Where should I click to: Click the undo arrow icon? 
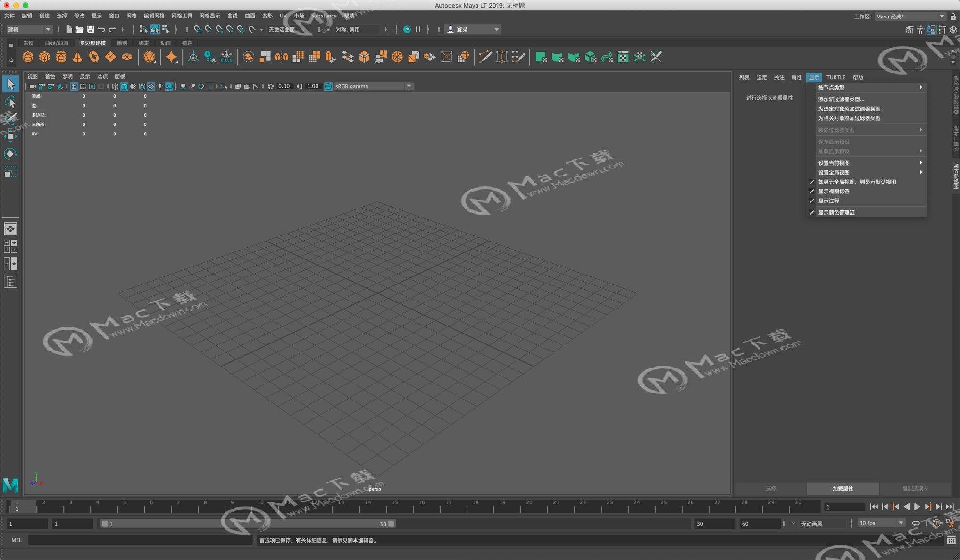101,29
